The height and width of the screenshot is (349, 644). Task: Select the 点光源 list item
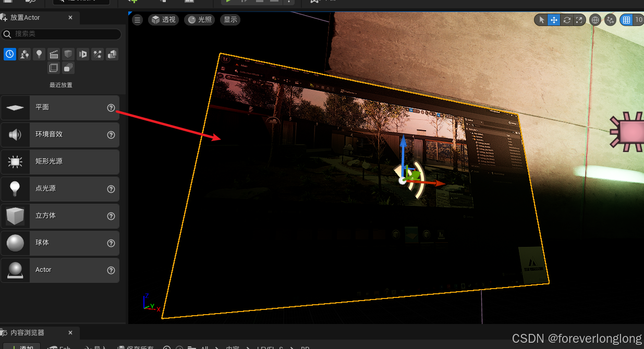tap(60, 189)
